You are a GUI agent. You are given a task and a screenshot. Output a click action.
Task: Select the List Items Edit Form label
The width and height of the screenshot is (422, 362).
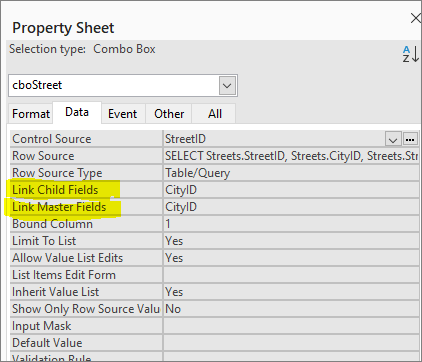point(64,275)
